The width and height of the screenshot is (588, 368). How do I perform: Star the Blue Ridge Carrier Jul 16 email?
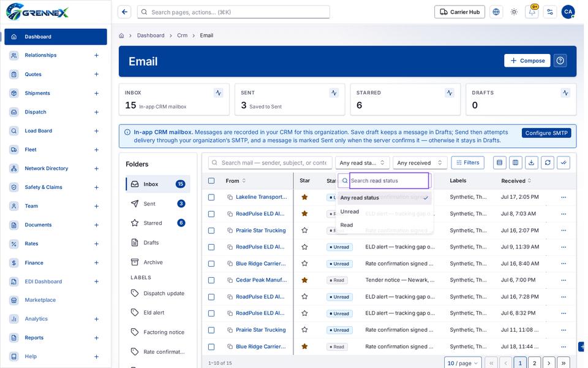click(304, 264)
